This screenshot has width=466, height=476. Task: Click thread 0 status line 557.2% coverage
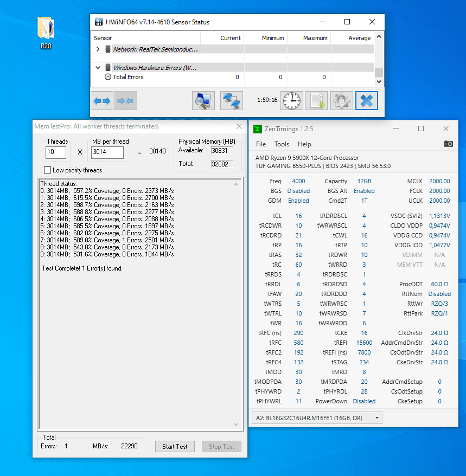107,191
